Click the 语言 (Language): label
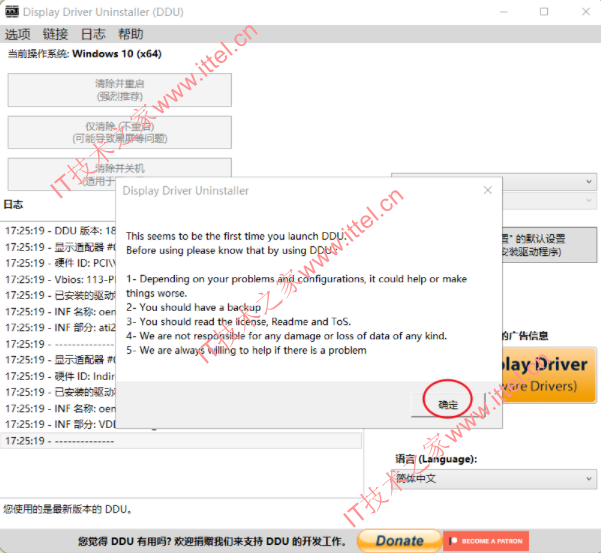 (436, 459)
